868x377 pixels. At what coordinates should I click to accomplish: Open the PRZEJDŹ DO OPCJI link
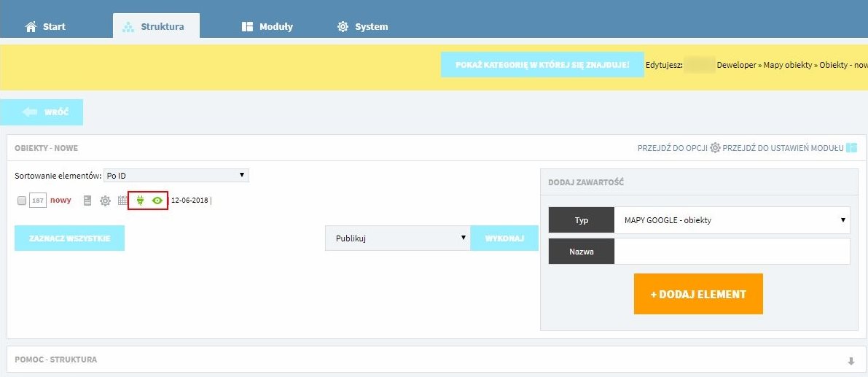[x=673, y=148]
